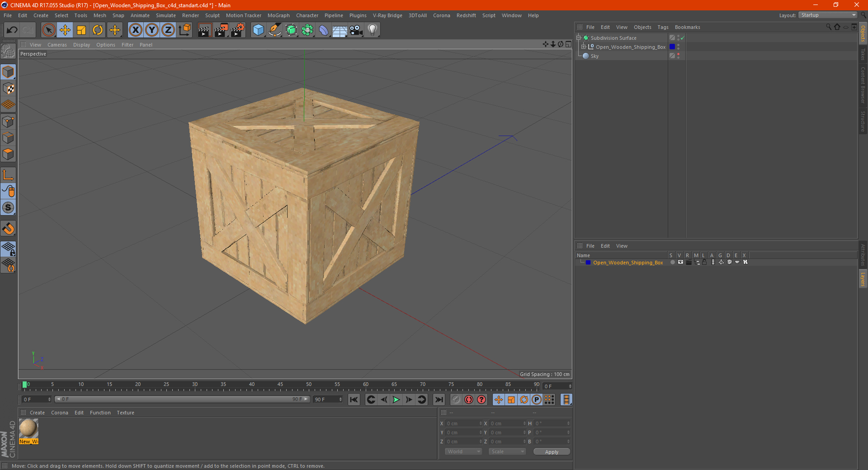868x470 pixels.
Task: Toggle the Autokeying red button
Action: pyautogui.click(x=469, y=399)
